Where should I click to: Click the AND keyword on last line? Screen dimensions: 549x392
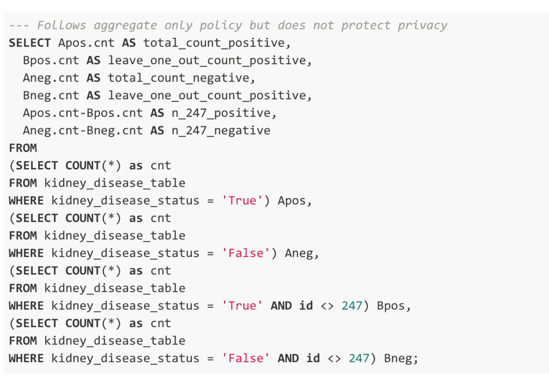click(288, 358)
